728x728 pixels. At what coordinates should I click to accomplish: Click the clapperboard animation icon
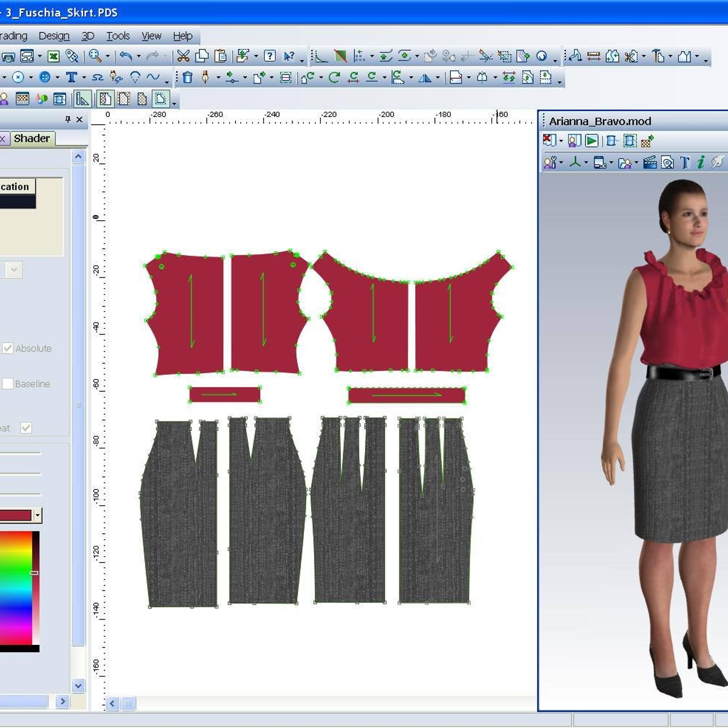tap(650, 162)
